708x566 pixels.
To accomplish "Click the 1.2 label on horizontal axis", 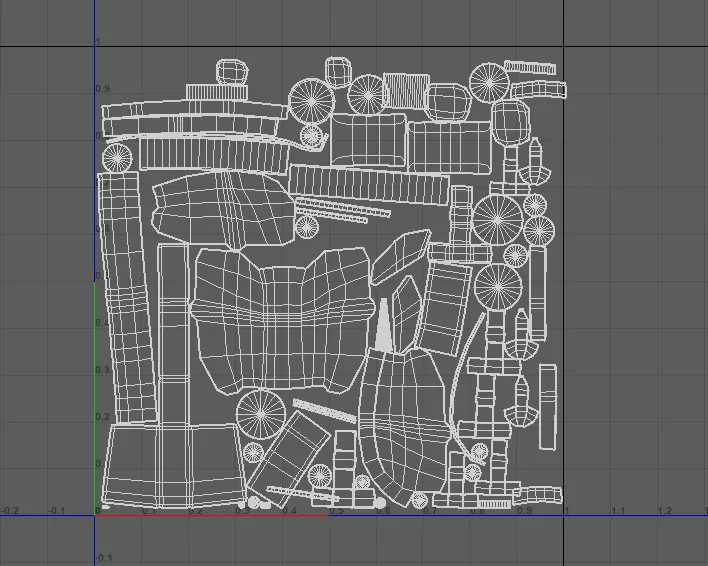I will click(665, 510).
